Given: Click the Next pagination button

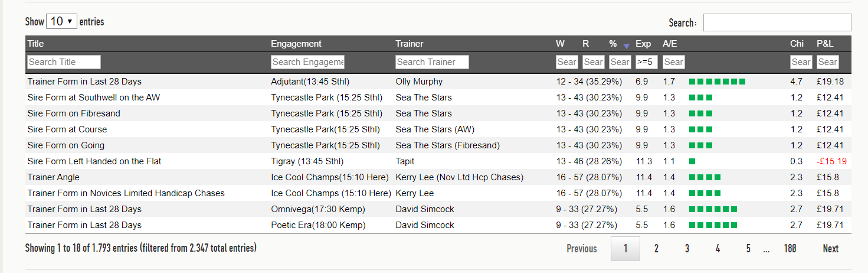Looking at the screenshot, I should [831, 249].
